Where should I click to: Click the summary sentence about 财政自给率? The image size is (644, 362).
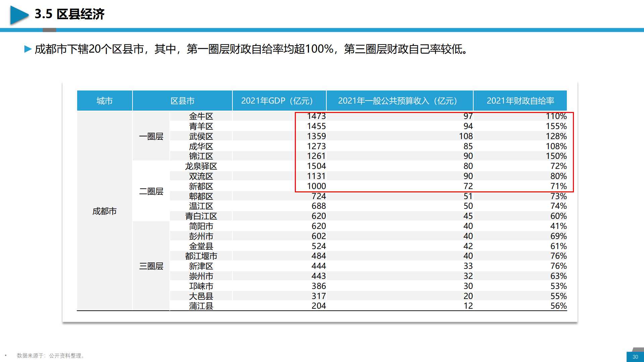pos(251,49)
